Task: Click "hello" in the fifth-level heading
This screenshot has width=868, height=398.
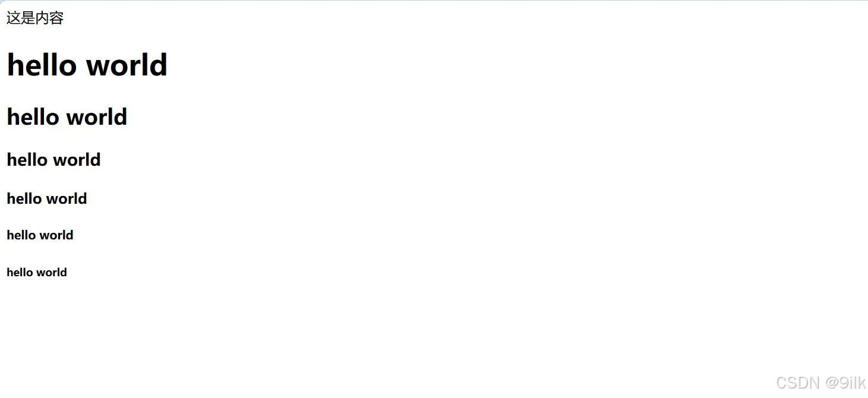Action: point(21,235)
